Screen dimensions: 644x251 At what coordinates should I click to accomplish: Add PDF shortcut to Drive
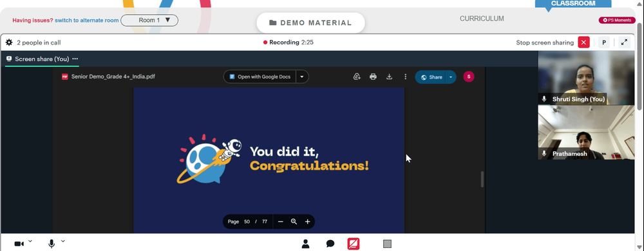(357, 77)
